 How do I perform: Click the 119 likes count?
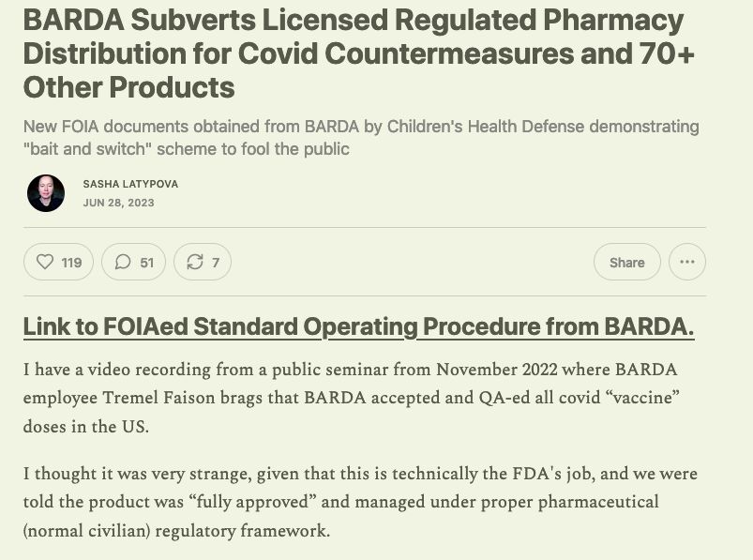tap(71, 263)
